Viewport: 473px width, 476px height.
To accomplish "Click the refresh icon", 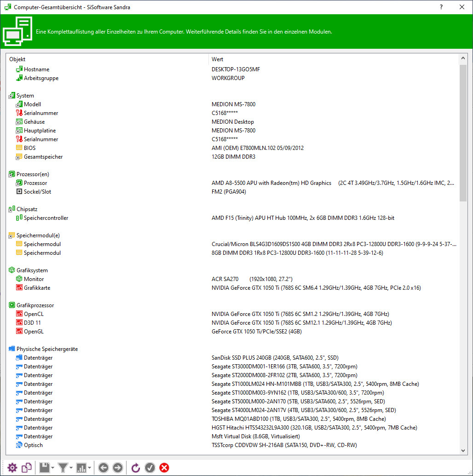I will tap(135, 468).
